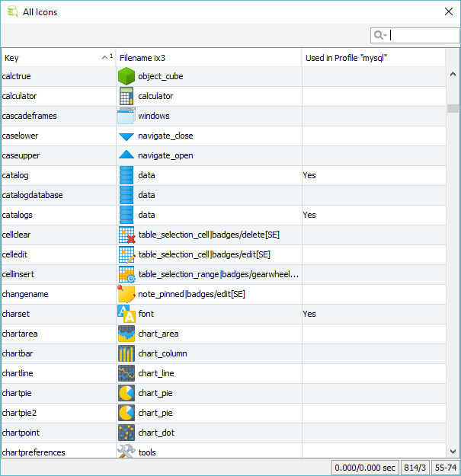This screenshot has width=461, height=476.
Task: Click the scrollbar up arrow
Action: (x=453, y=75)
